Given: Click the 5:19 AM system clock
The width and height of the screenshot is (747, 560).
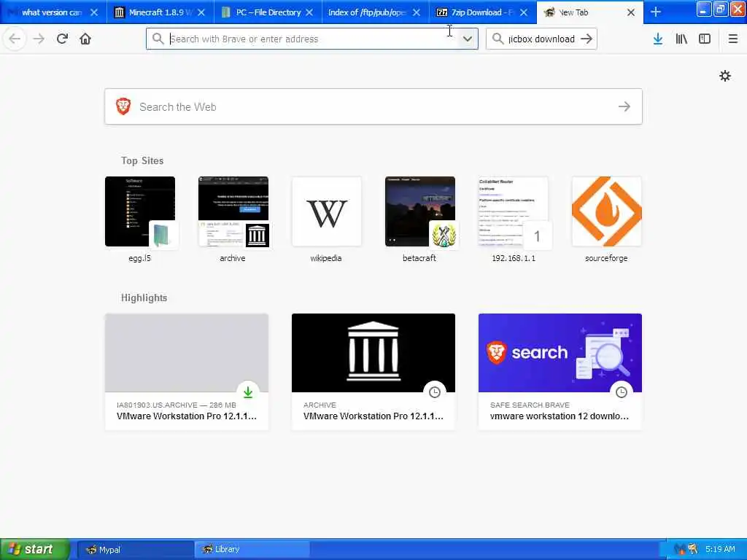Looking at the screenshot, I should pyautogui.click(x=720, y=549).
